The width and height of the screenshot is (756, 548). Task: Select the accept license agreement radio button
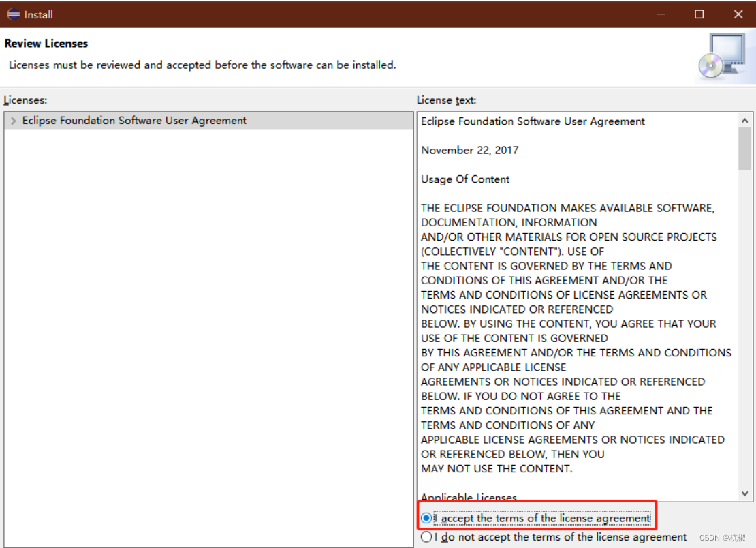click(x=426, y=518)
